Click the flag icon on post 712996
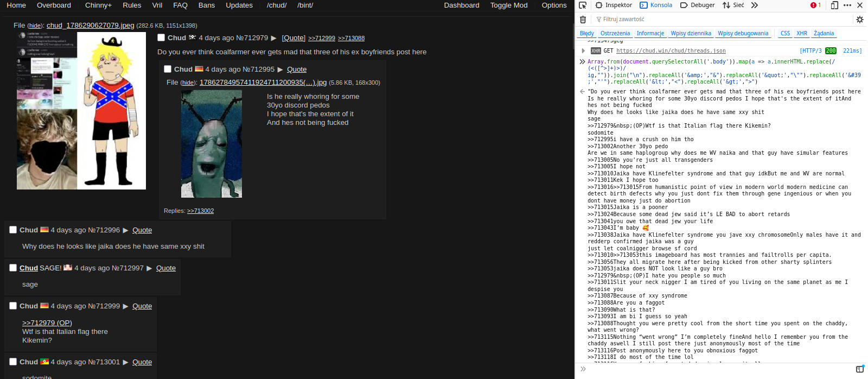The width and height of the screenshot is (868, 379). 44,230
